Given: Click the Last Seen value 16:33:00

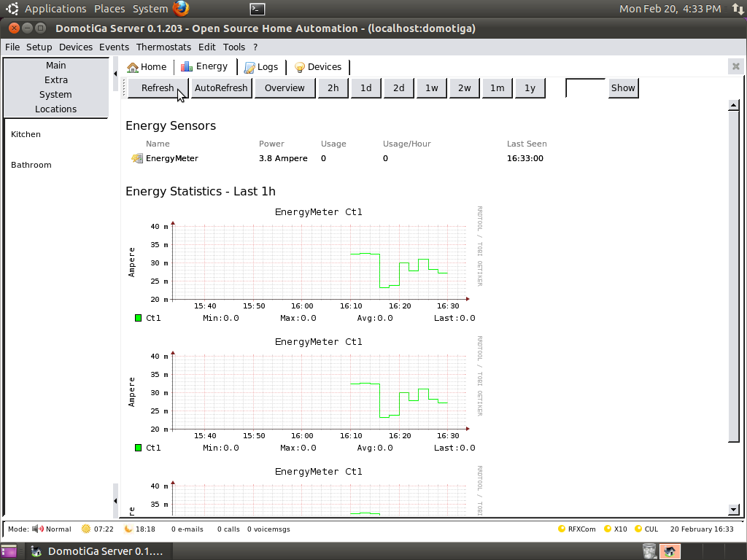Looking at the screenshot, I should tap(525, 158).
